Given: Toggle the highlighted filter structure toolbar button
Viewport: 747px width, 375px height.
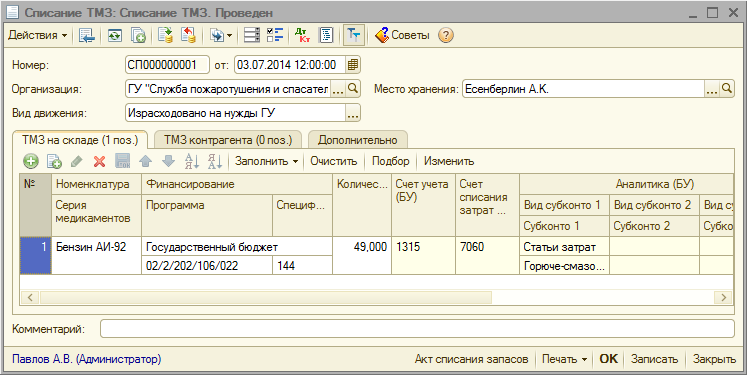Looking at the screenshot, I should pyautogui.click(x=353, y=35).
